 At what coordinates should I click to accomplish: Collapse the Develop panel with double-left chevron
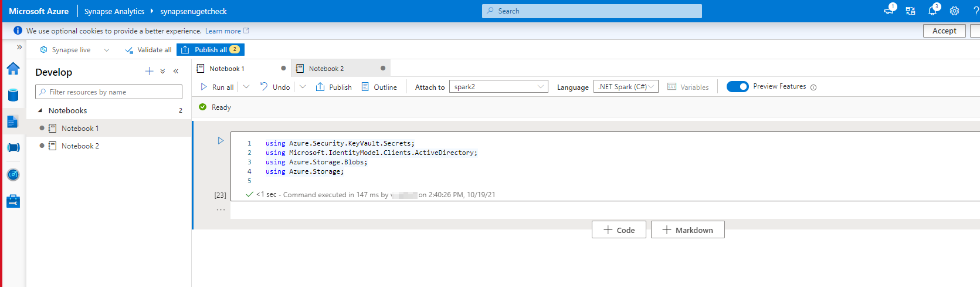[x=176, y=71]
